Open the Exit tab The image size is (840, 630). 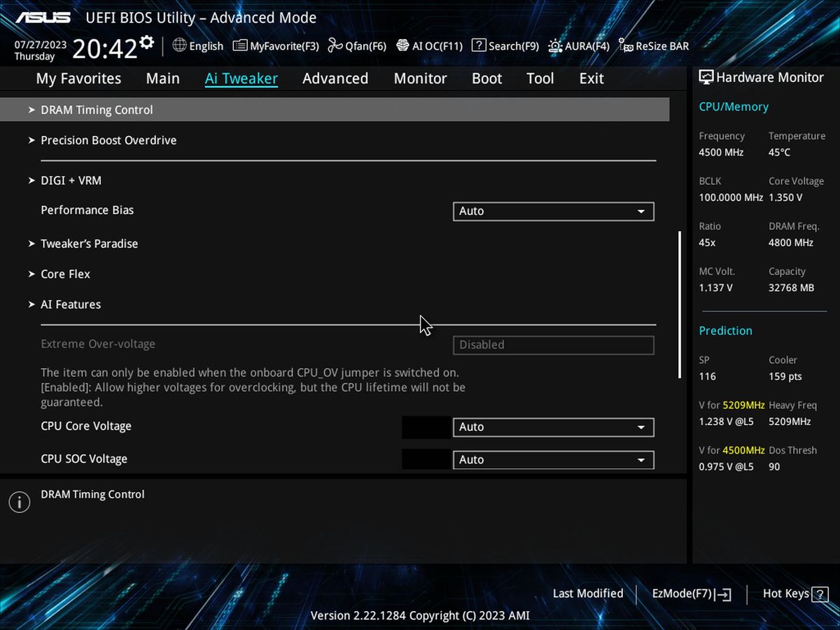[591, 78]
